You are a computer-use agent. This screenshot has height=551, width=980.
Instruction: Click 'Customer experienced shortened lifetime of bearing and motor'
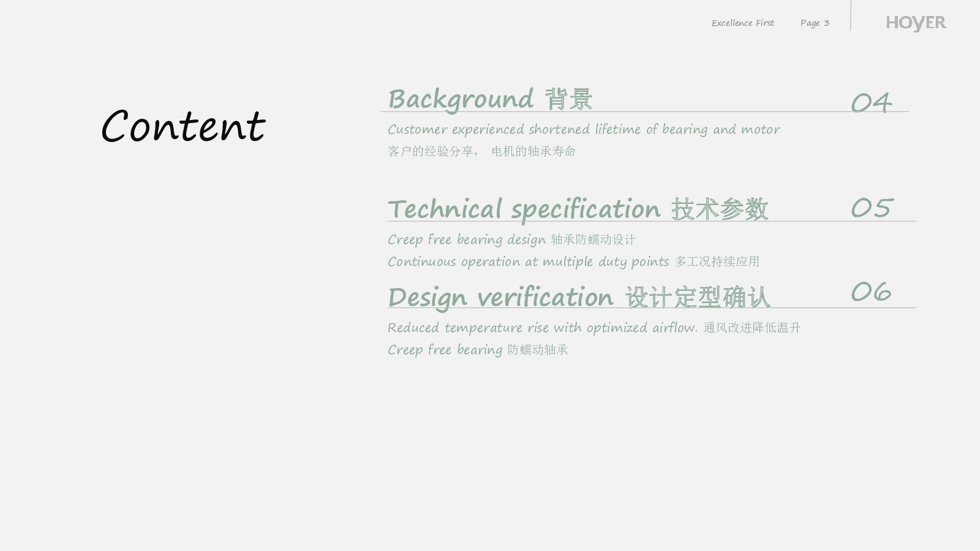click(584, 130)
